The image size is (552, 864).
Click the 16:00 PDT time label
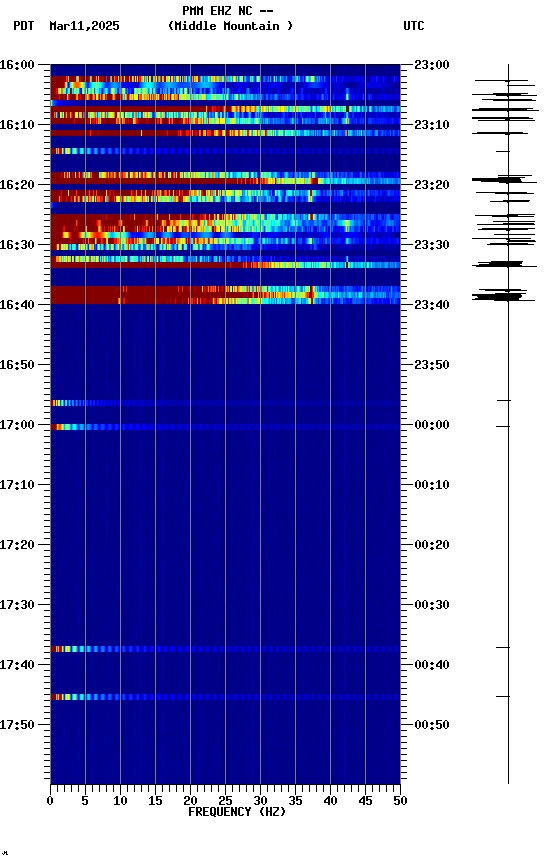click(x=17, y=65)
